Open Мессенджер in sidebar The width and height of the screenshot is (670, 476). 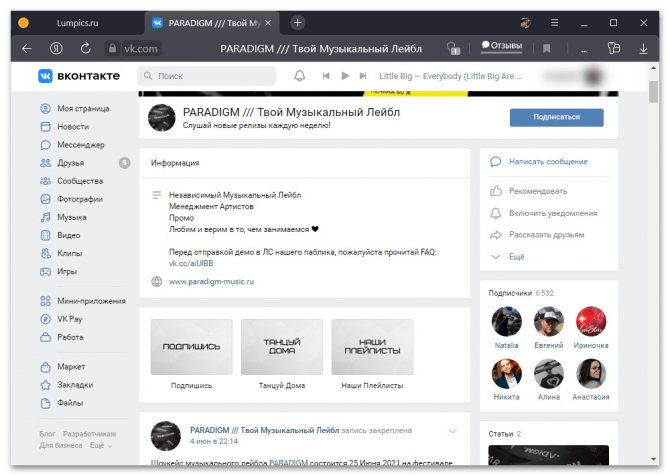click(x=81, y=145)
